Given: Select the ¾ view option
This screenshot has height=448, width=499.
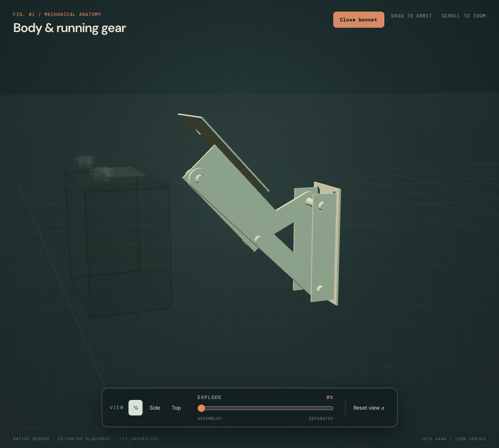Looking at the screenshot, I should coord(136,408).
